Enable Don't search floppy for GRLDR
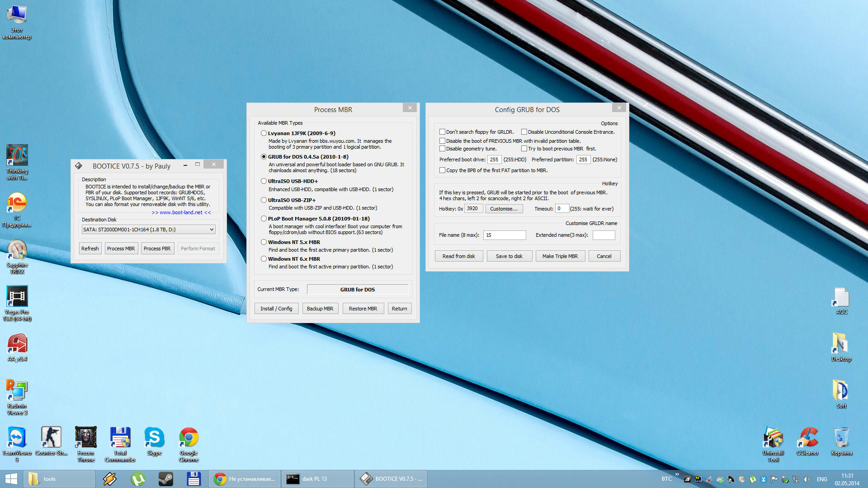Image resolution: width=868 pixels, height=488 pixels. tap(442, 132)
